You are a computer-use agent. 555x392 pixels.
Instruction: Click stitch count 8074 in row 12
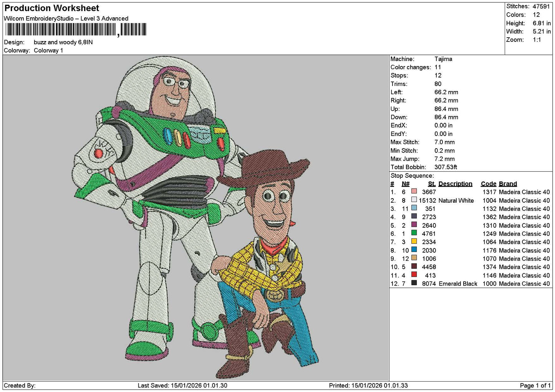(x=429, y=284)
